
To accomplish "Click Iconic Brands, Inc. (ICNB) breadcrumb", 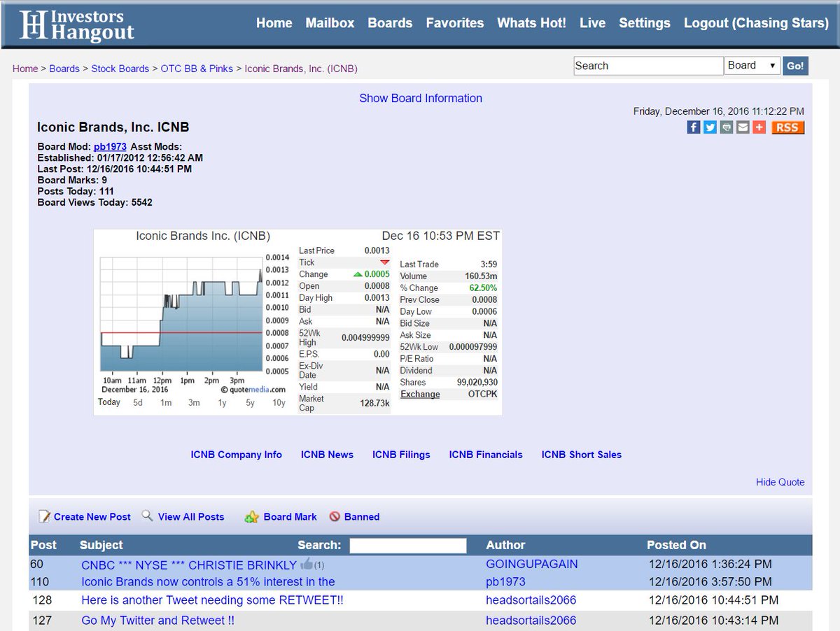I will pos(301,69).
